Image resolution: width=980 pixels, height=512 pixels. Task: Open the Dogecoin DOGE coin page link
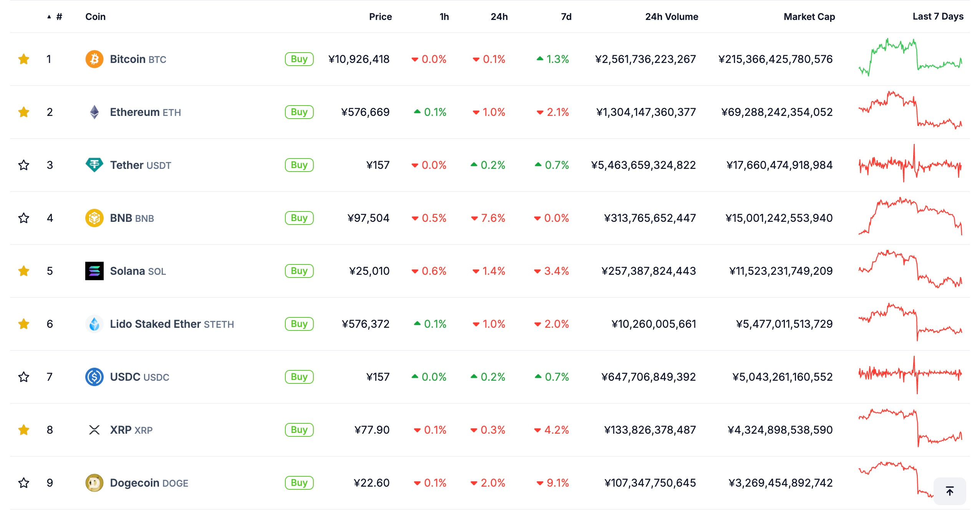click(x=149, y=483)
